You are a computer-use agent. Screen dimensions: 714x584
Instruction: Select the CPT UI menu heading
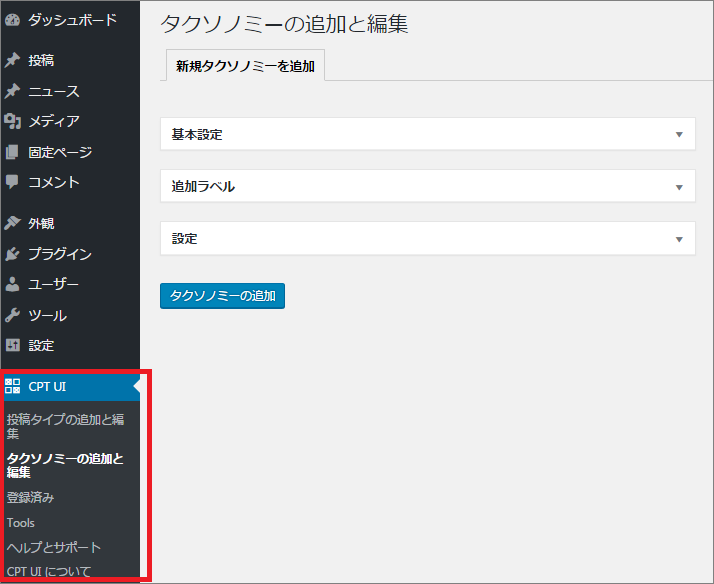pyautogui.click(x=47, y=386)
